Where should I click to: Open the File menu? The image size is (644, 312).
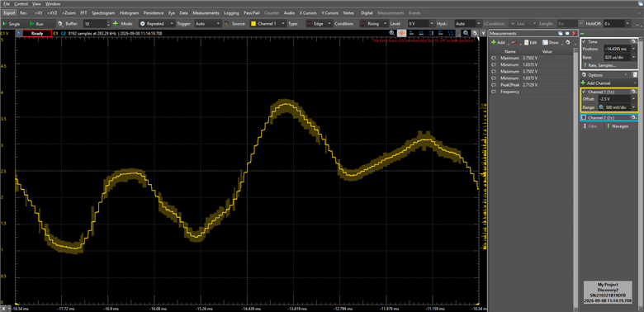6,3
